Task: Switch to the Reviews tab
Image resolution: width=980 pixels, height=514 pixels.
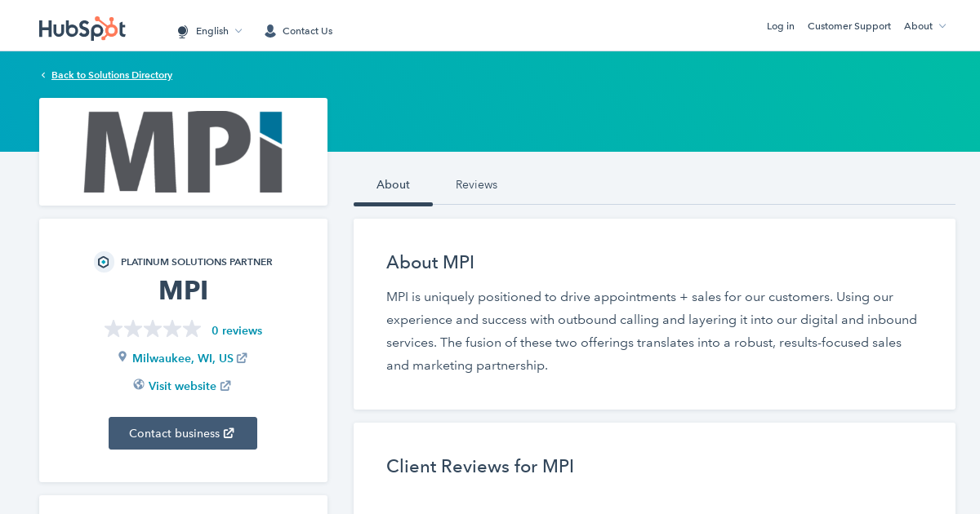Action: pyautogui.click(x=476, y=185)
